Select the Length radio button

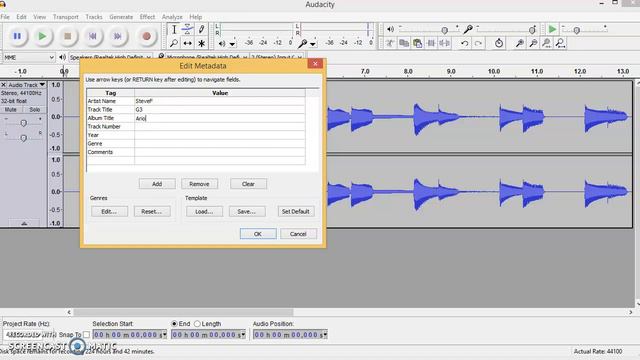[x=197, y=324]
